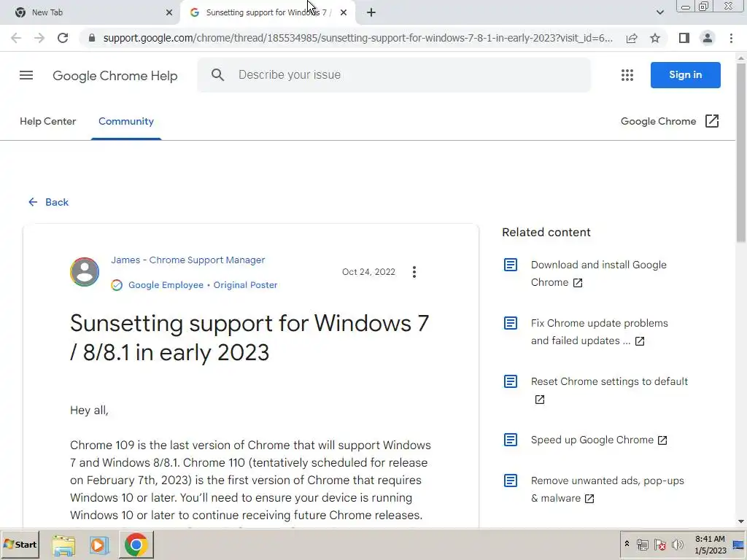Go Back to the community list

pos(48,203)
